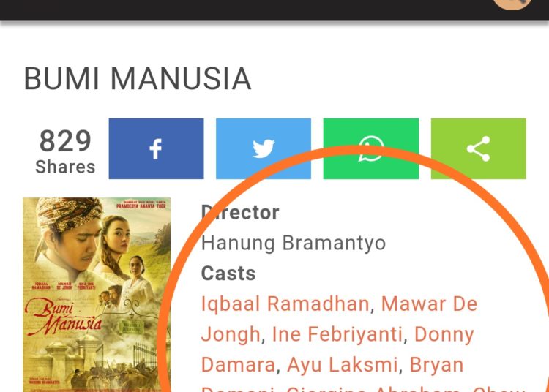Share the movie on Facebook

point(156,148)
